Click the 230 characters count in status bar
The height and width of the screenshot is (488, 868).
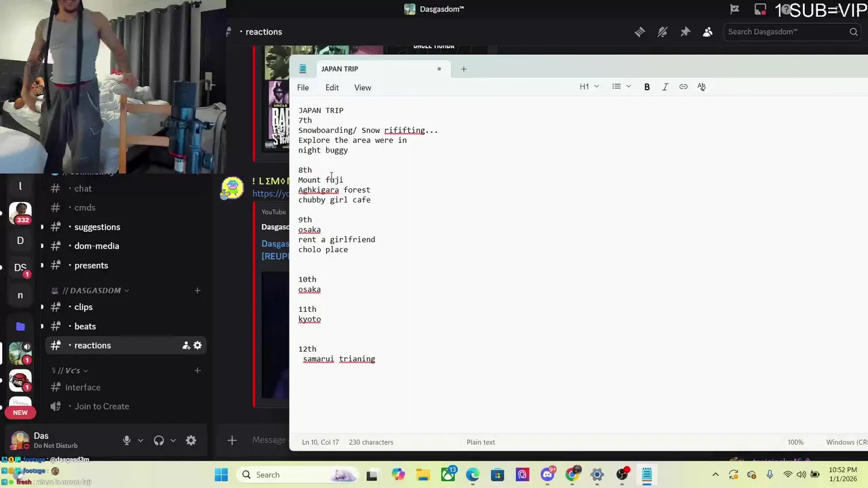click(371, 442)
